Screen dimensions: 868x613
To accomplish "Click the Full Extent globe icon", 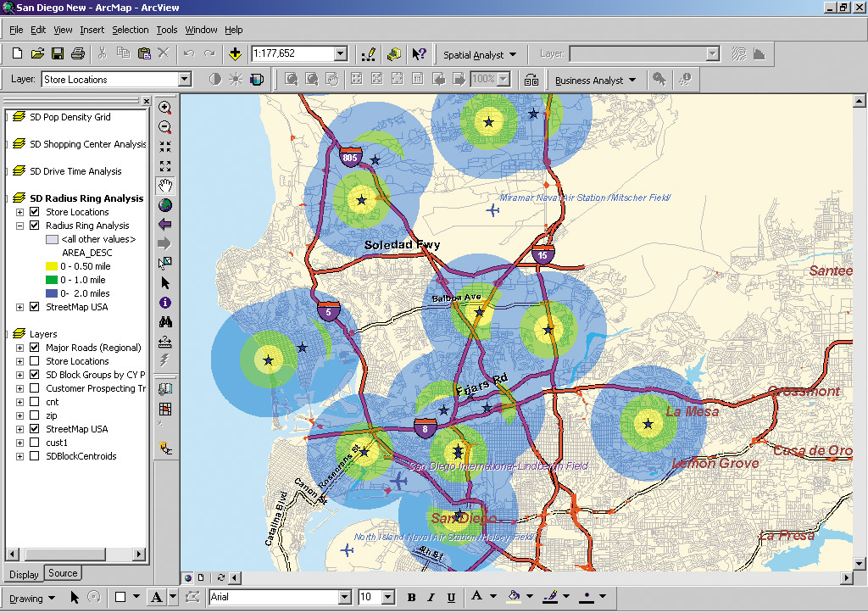I will tap(165, 205).
